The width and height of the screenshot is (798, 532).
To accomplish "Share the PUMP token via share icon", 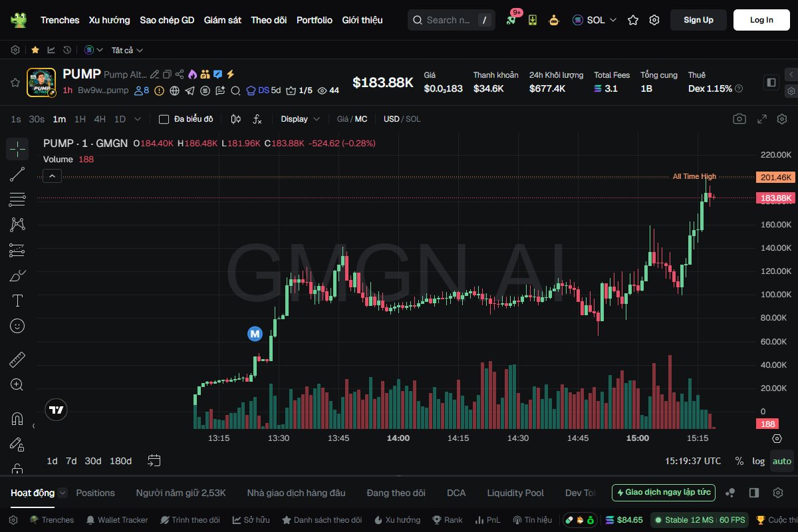I will click(179, 74).
